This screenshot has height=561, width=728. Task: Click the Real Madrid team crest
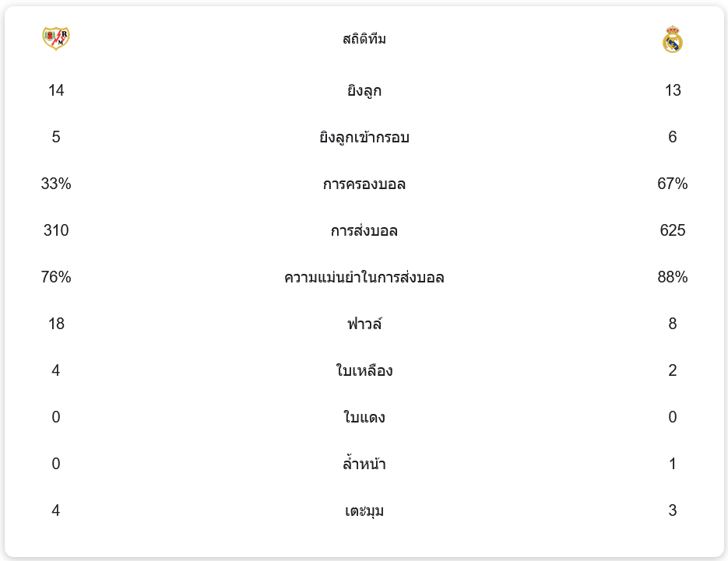point(673,40)
